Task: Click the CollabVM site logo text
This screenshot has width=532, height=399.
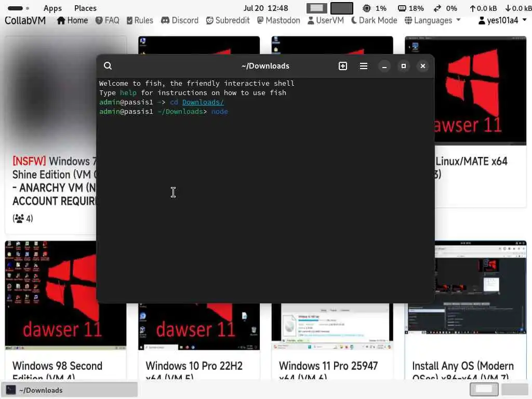Action: (25, 20)
